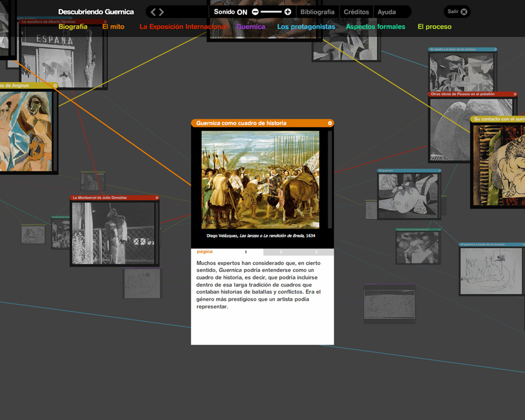Go to page 2 of the card
525x420 pixels.
pos(281,252)
